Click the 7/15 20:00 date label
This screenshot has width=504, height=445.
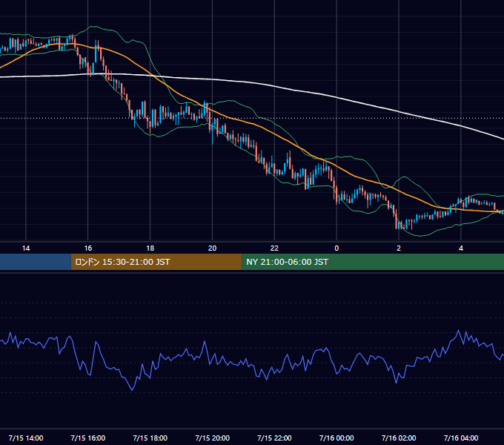212,438
